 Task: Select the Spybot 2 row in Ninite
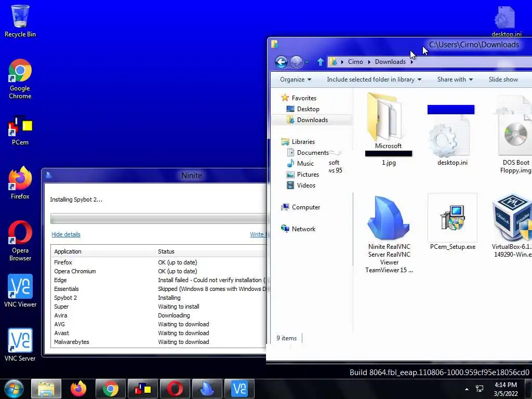158,298
